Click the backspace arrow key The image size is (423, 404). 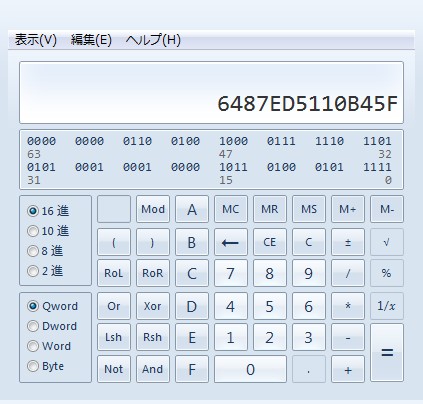pos(231,242)
